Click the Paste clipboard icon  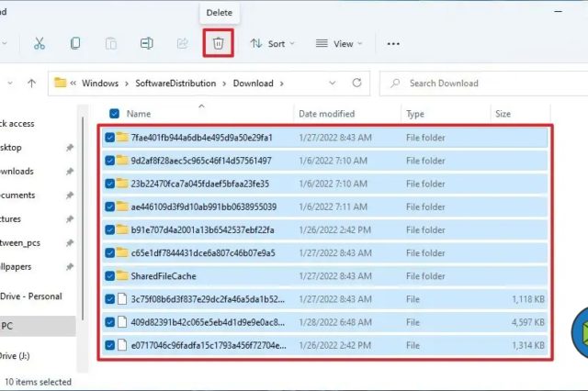click(x=111, y=43)
